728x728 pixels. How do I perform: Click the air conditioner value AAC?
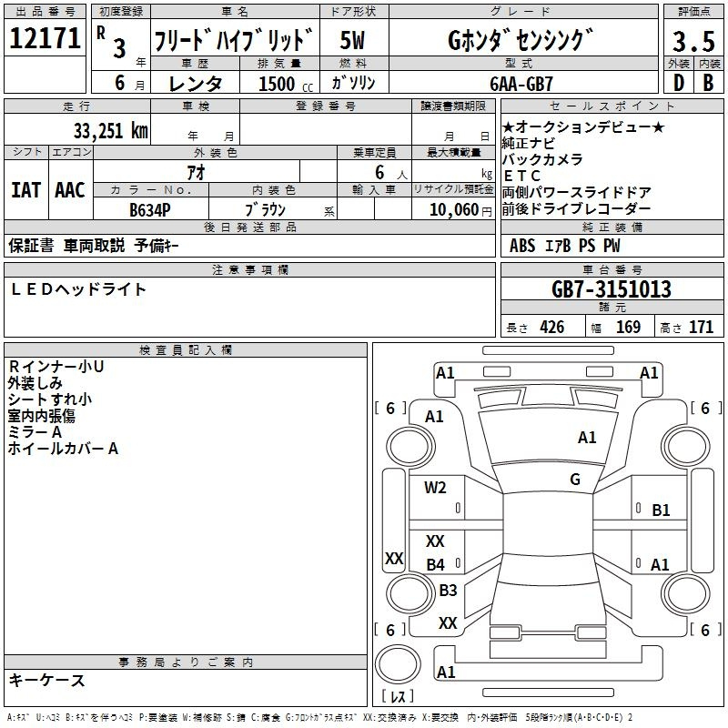click(x=70, y=190)
